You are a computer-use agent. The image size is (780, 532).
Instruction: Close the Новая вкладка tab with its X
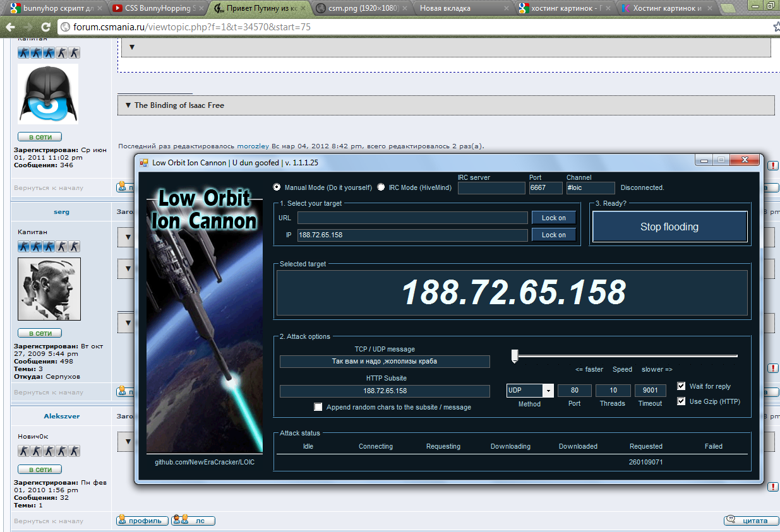click(x=508, y=9)
